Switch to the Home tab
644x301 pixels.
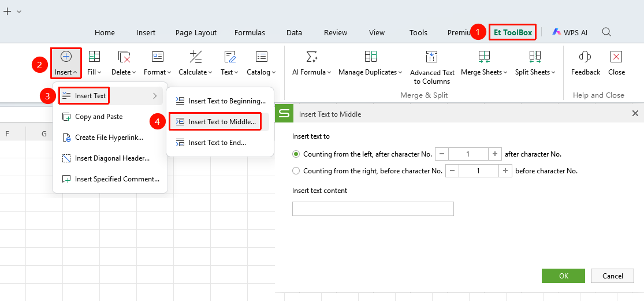coord(105,32)
